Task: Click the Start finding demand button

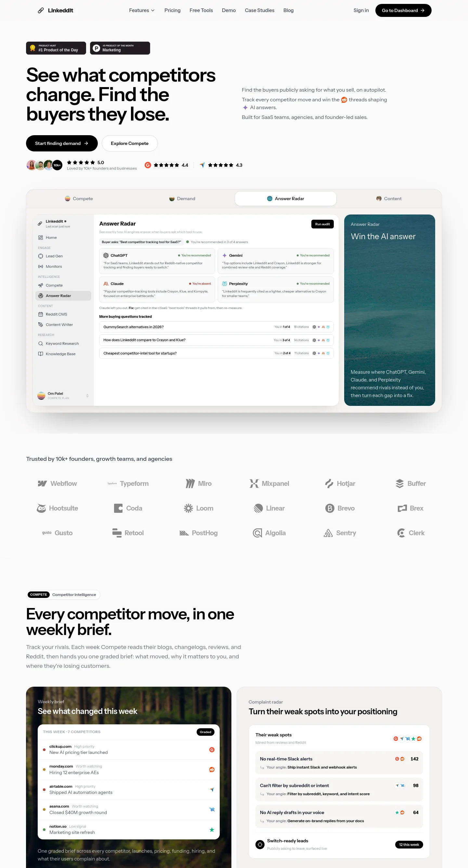Action: click(x=62, y=143)
